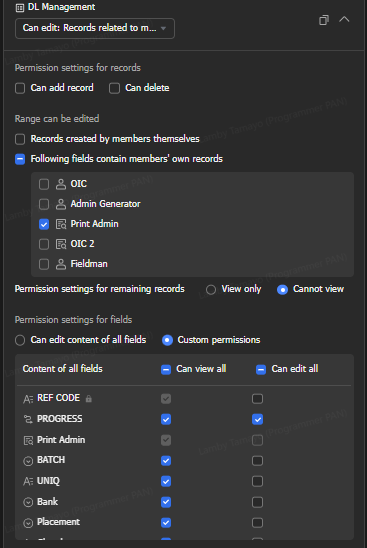
Task: Enable edit permission for REF CODE
Action: [258, 399]
